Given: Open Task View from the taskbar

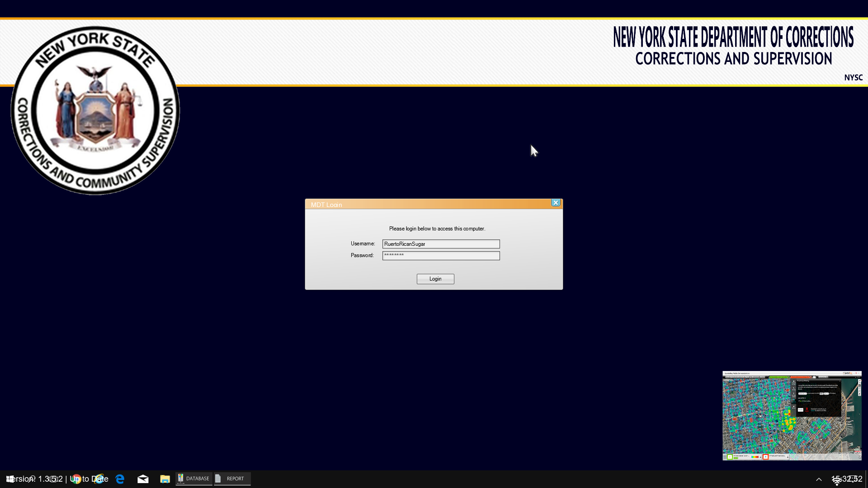Looking at the screenshot, I should click(x=53, y=479).
